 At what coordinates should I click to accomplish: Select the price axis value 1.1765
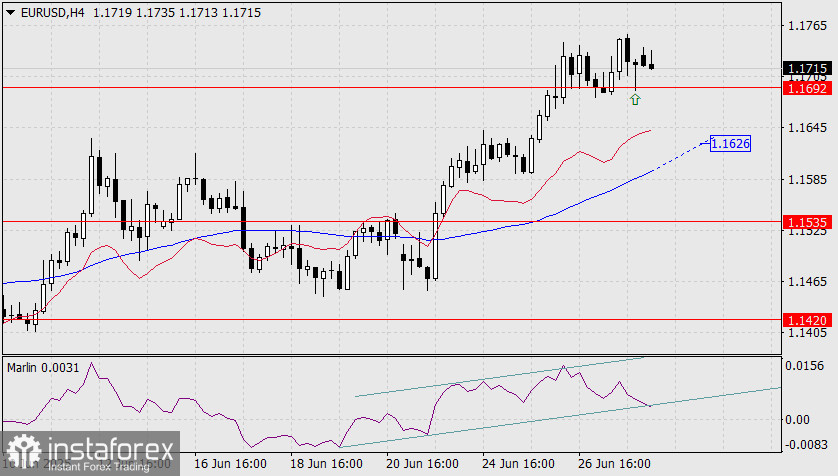point(807,26)
